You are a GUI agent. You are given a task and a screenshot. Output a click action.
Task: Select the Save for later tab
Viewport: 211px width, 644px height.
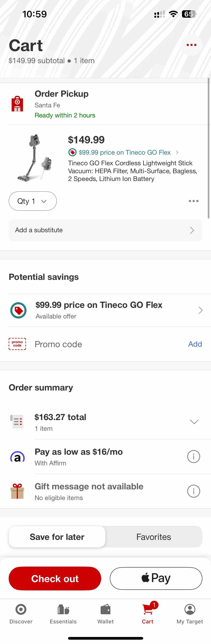[57, 536]
